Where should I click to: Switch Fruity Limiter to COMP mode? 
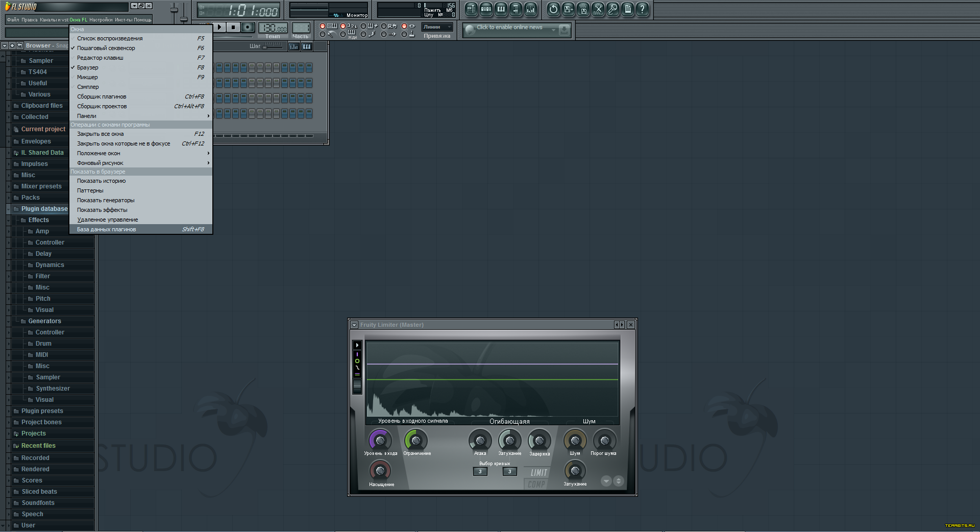tap(536, 484)
